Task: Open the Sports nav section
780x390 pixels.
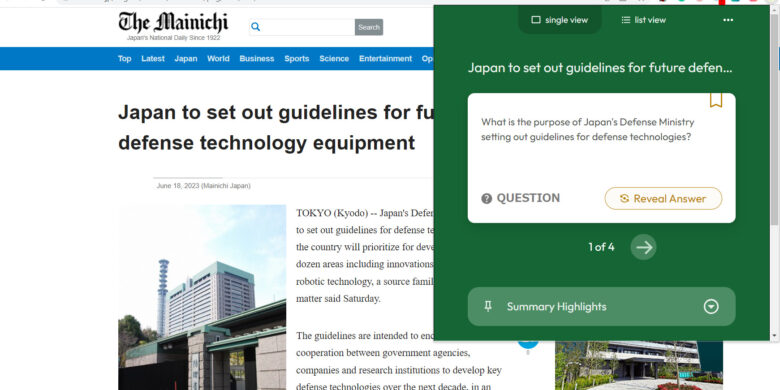Action: pyautogui.click(x=297, y=59)
